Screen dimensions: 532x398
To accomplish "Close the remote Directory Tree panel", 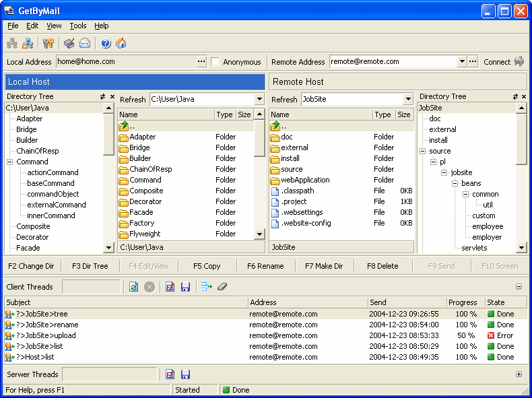I will [x=525, y=97].
